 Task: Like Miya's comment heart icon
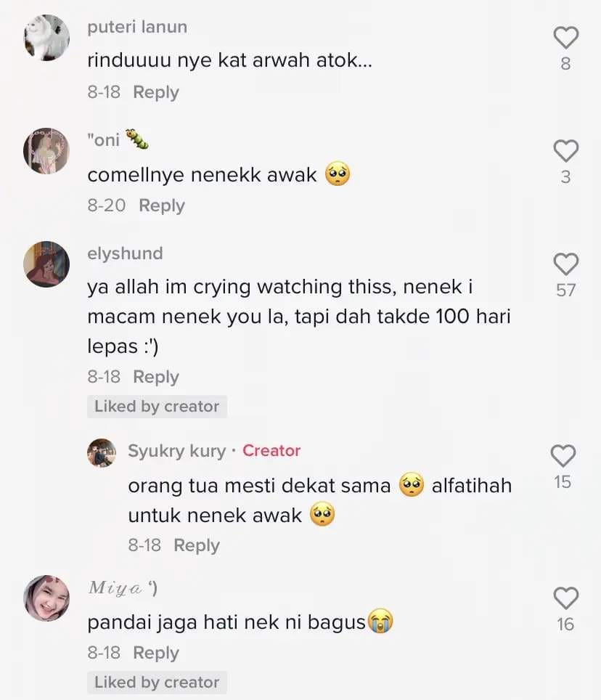565,598
